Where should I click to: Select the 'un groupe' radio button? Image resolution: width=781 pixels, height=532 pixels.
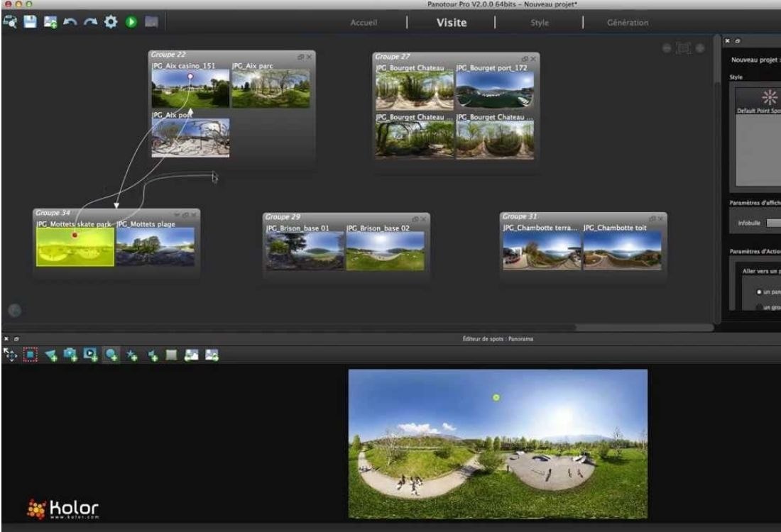(758, 307)
